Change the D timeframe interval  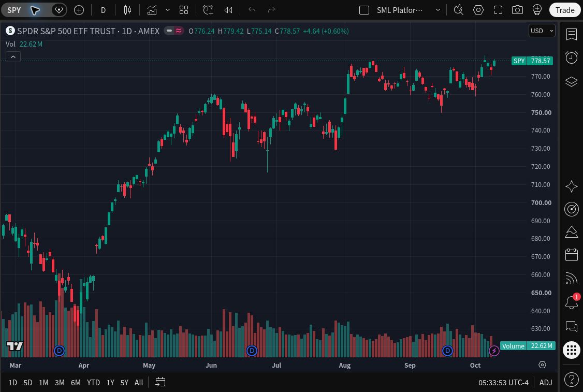103,10
